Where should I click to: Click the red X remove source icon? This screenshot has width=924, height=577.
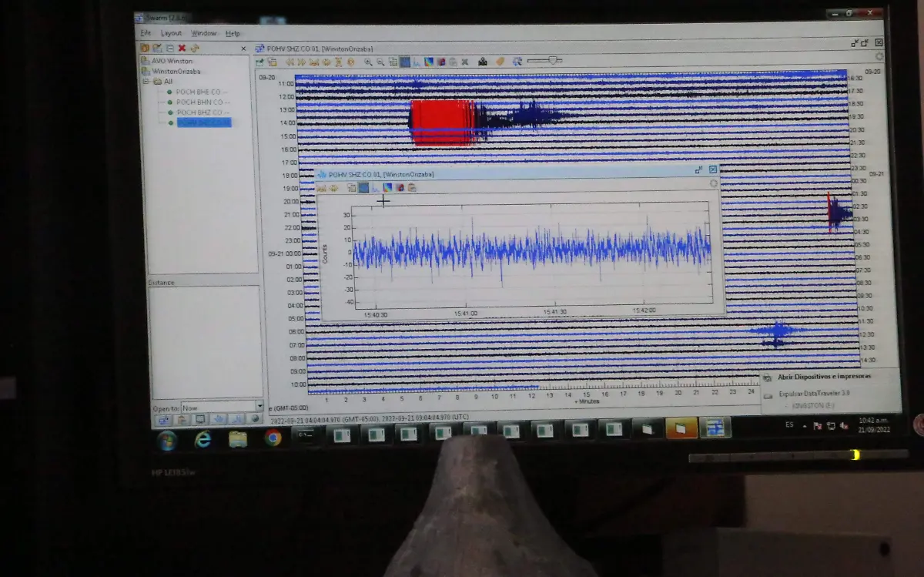click(x=182, y=48)
